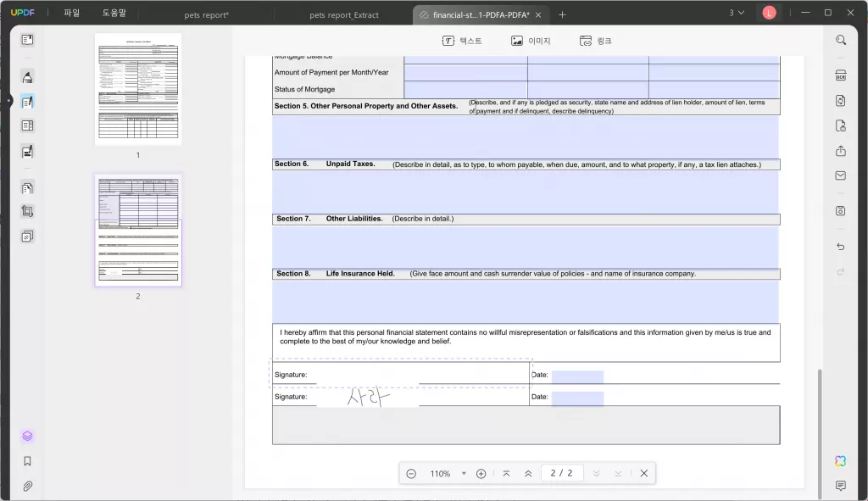Open the Prepare Form tool in sidebar
The height and width of the screenshot is (501, 868).
pyautogui.click(x=27, y=126)
